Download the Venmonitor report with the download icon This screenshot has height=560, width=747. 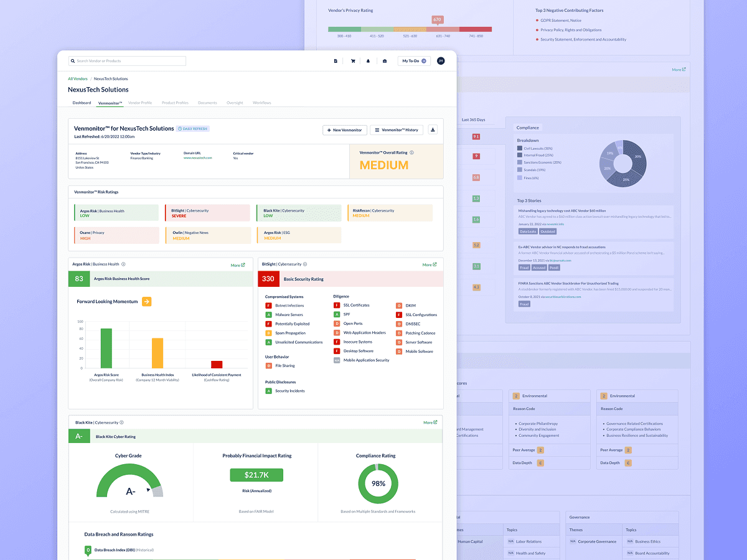pyautogui.click(x=433, y=130)
